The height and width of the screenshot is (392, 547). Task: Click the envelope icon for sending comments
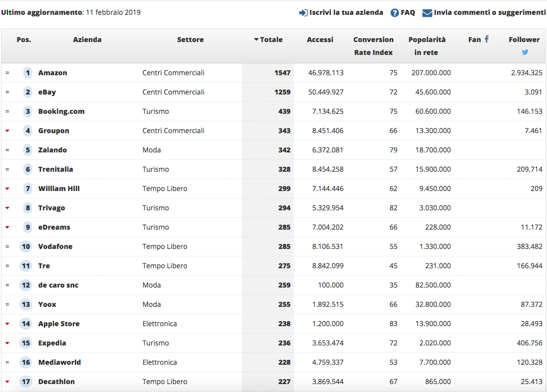coord(427,13)
